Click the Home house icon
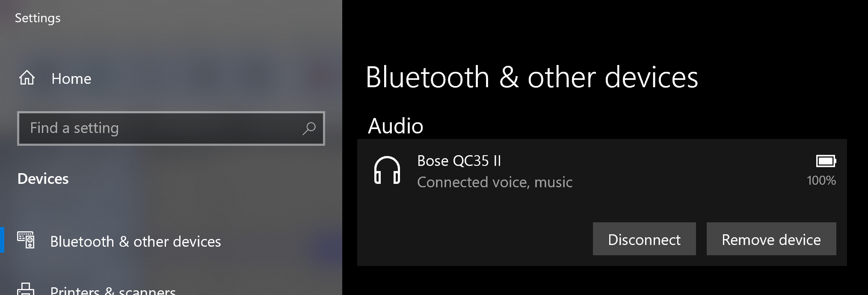 point(27,78)
